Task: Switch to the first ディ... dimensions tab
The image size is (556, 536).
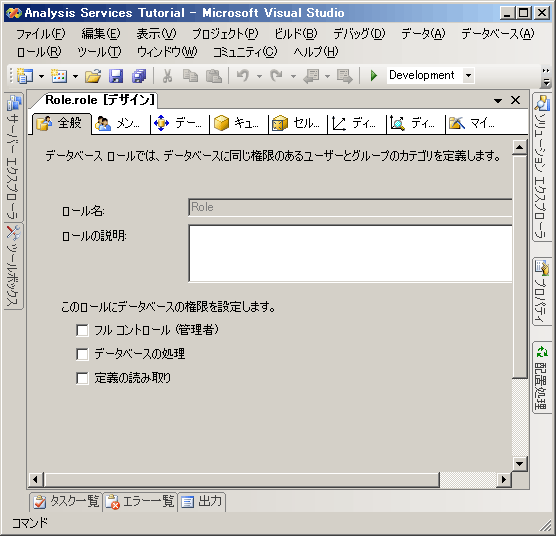Action: 357,123
